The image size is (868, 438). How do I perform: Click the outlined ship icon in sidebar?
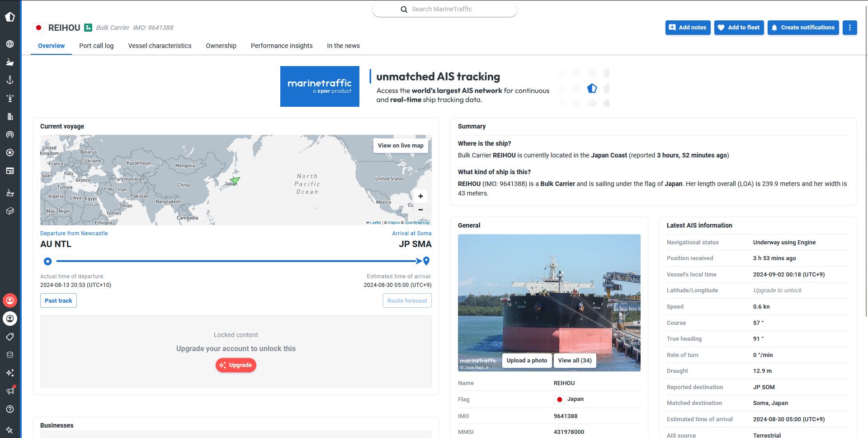click(x=10, y=193)
